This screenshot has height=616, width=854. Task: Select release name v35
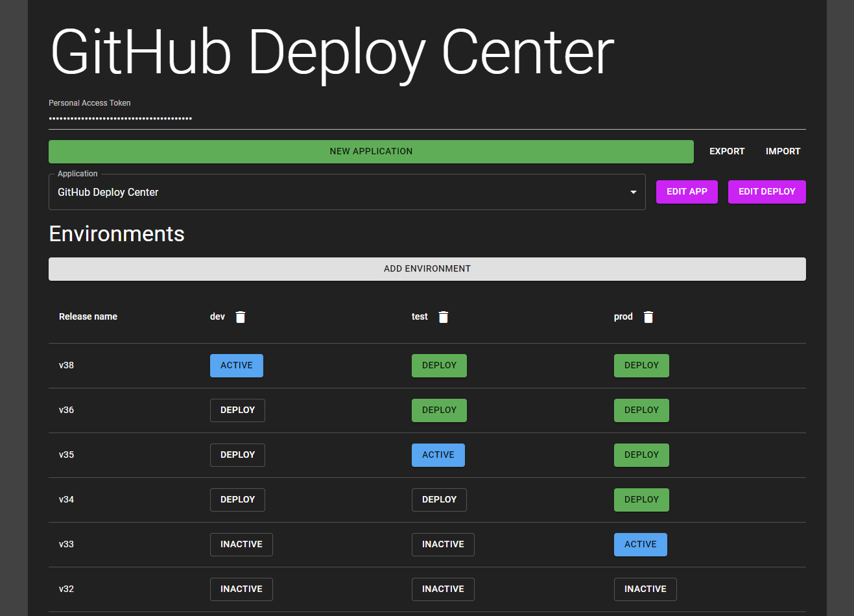coord(66,455)
